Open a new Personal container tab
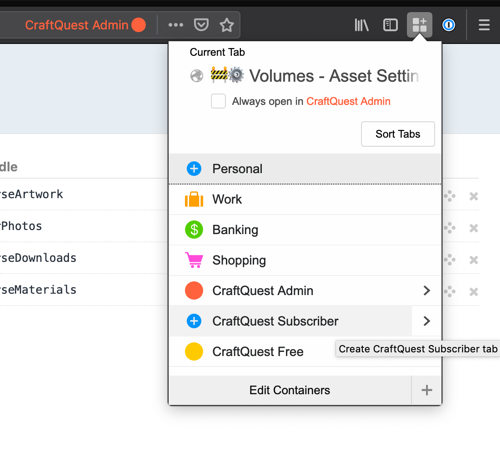Image resolution: width=500 pixels, height=460 pixels. pyautogui.click(x=305, y=169)
